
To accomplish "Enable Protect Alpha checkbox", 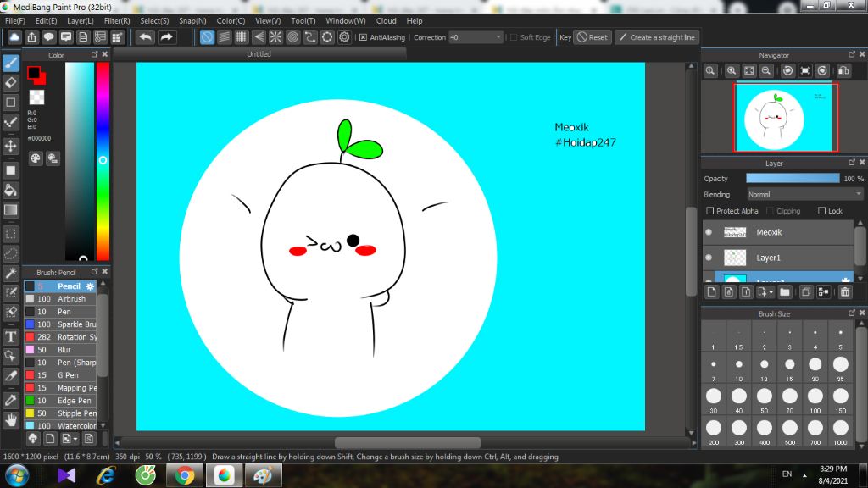I will pyautogui.click(x=710, y=211).
